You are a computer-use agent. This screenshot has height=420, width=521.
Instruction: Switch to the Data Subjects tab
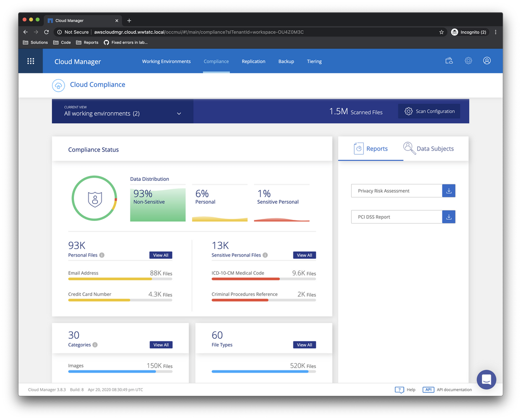(428, 148)
